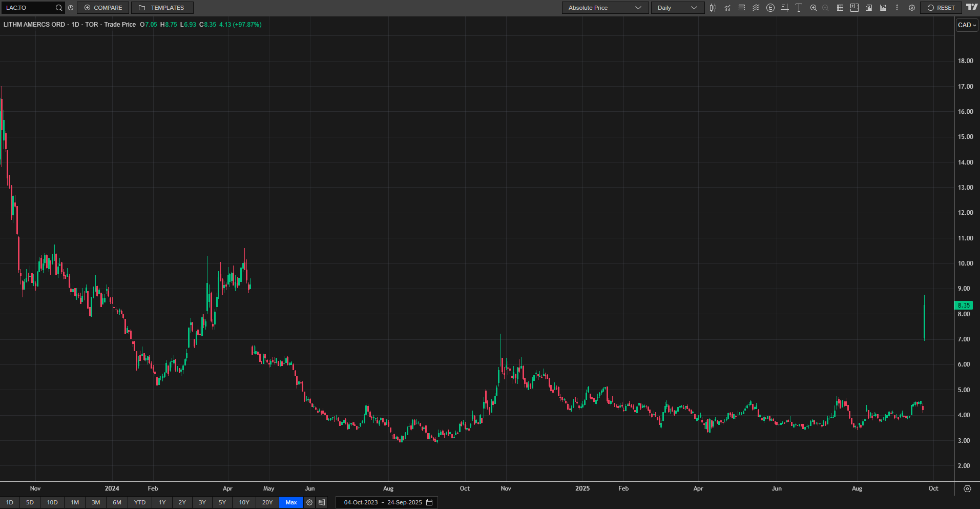Open the data table view icon
The image size is (980, 509).
[840, 8]
